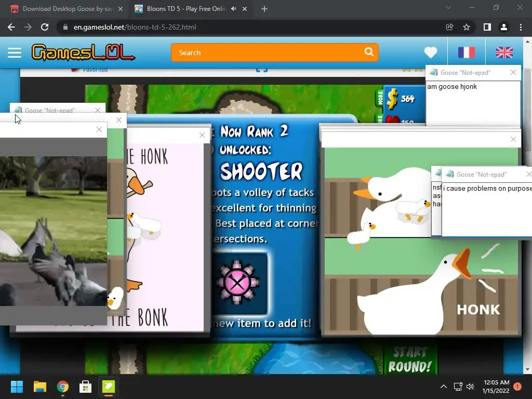
Task: Bookmark this page with the star icon
Action: (x=467, y=27)
